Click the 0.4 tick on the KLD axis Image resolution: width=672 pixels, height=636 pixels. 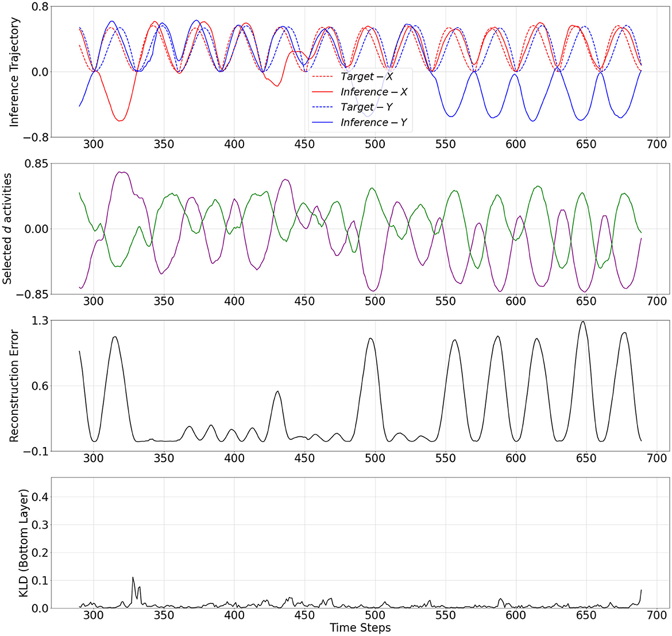pos(40,497)
